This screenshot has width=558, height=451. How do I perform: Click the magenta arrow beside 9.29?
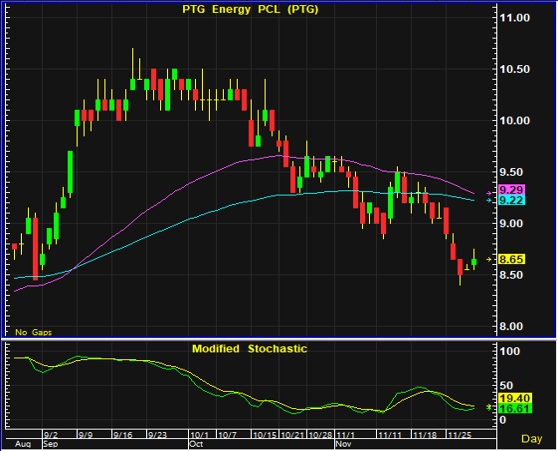[489, 193]
